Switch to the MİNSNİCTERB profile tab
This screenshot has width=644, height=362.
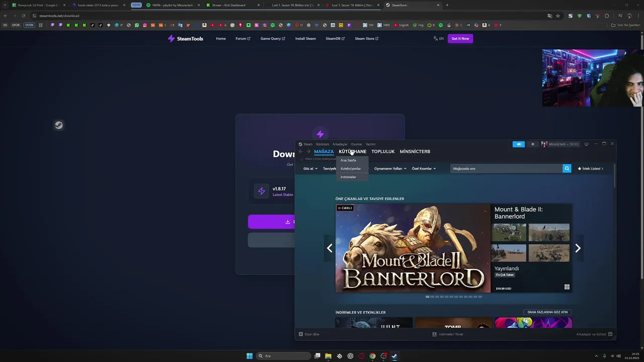click(415, 151)
